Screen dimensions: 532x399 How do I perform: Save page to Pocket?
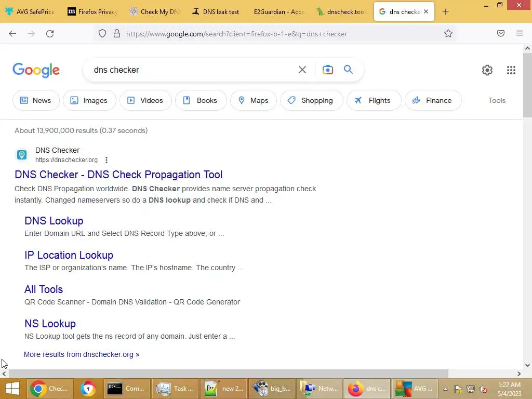[x=501, y=33]
